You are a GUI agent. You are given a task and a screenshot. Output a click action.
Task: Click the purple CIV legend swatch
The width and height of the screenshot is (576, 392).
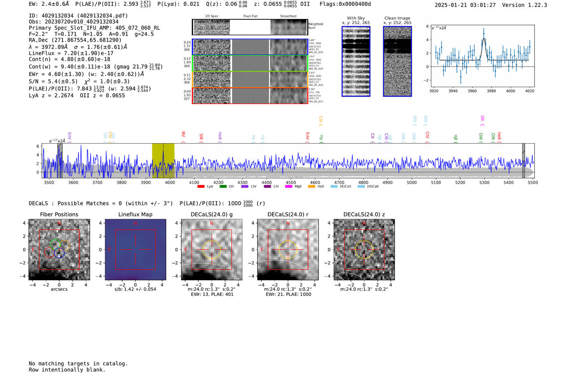(x=245, y=186)
